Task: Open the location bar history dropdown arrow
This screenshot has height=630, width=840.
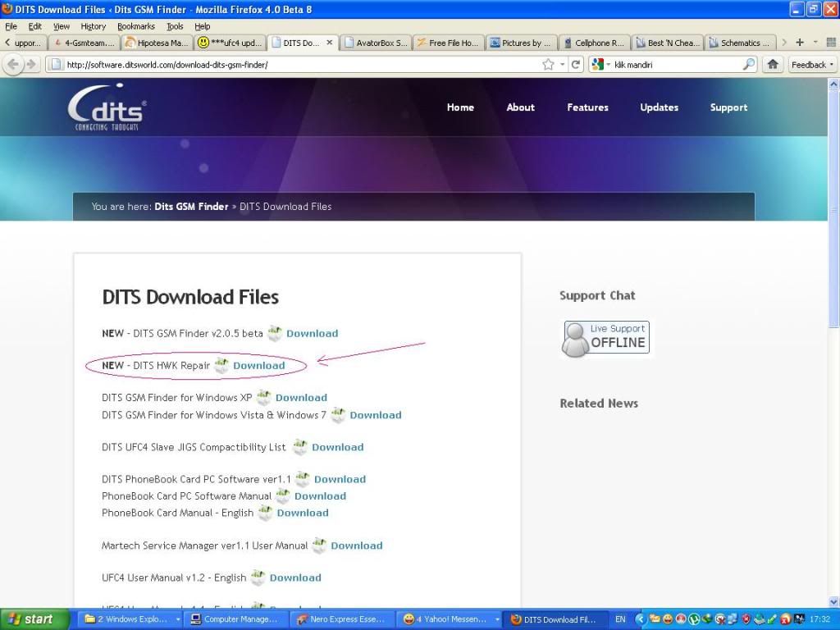Action: (x=563, y=65)
